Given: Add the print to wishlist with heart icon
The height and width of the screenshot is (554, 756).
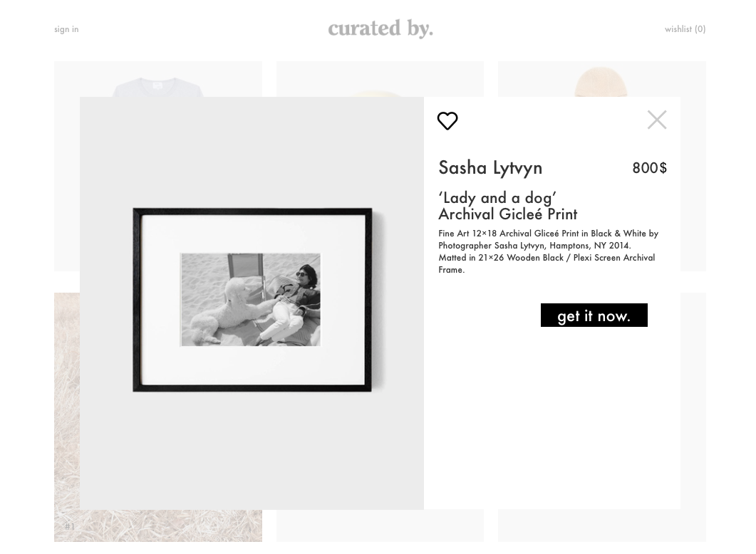Looking at the screenshot, I should 447,121.
